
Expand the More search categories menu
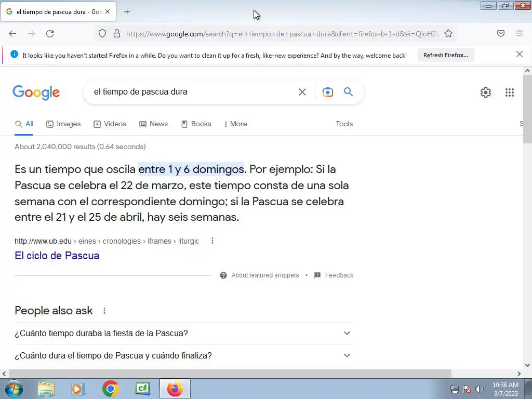235,124
